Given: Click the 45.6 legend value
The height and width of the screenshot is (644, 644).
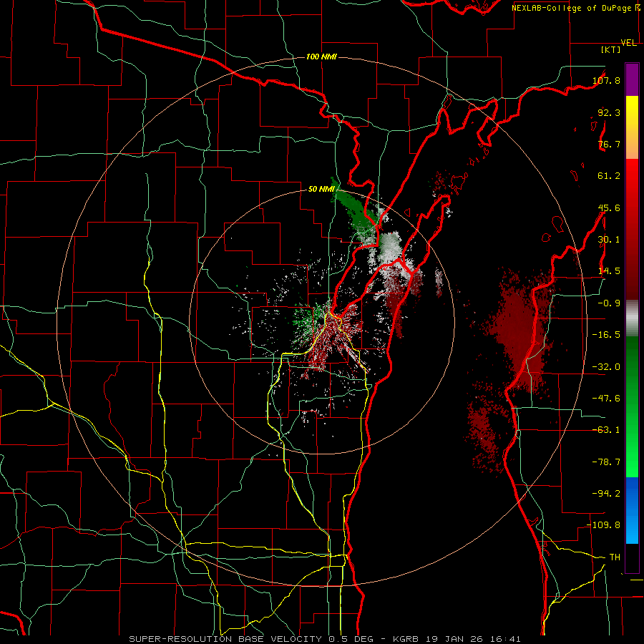Looking at the screenshot, I should pyautogui.click(x=609, y=208).
